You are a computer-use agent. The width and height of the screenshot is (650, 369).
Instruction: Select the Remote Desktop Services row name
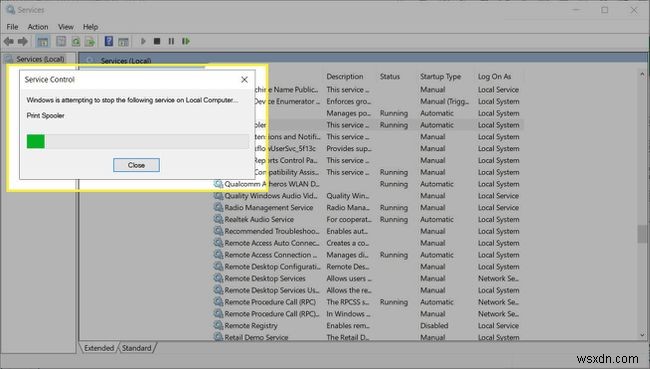(x=265, y=279)
